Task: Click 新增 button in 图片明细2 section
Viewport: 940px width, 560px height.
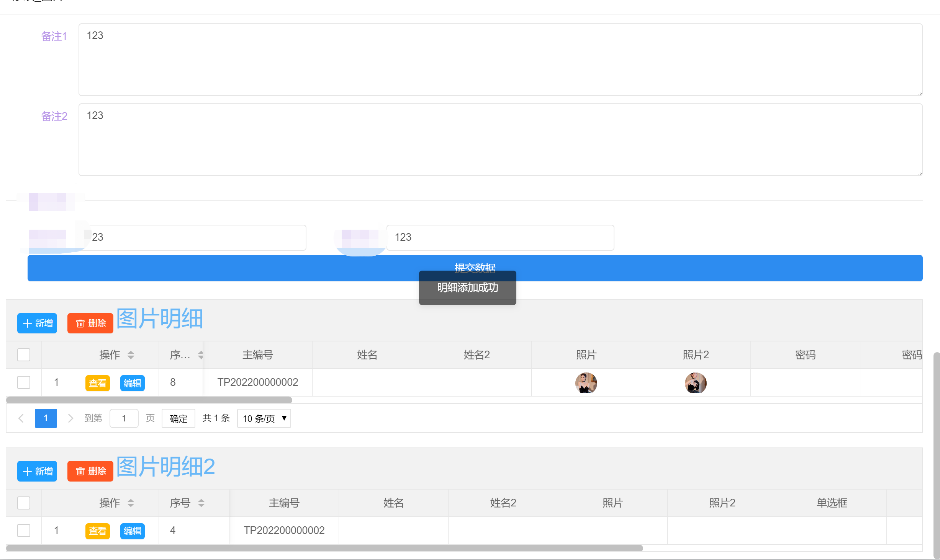Action: tap(37, 471)
